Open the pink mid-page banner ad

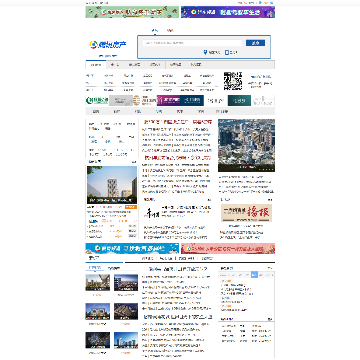point(228,248)
